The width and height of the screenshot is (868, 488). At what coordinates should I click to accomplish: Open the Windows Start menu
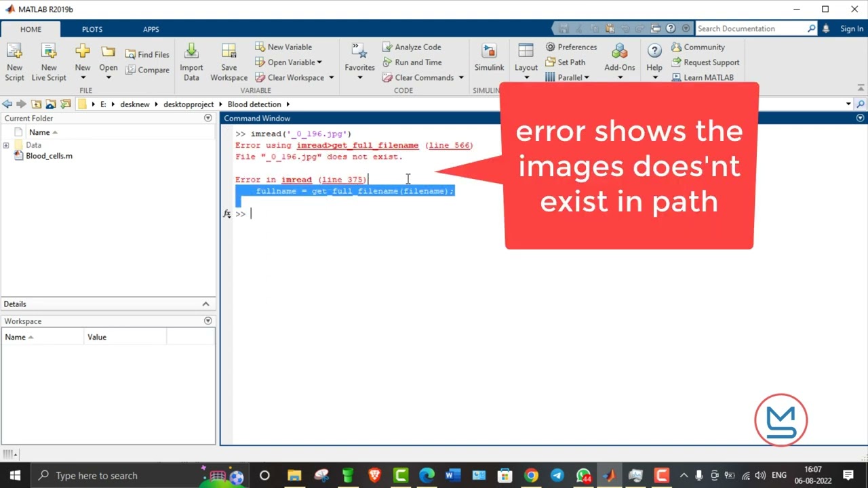[x=15, y=475]
